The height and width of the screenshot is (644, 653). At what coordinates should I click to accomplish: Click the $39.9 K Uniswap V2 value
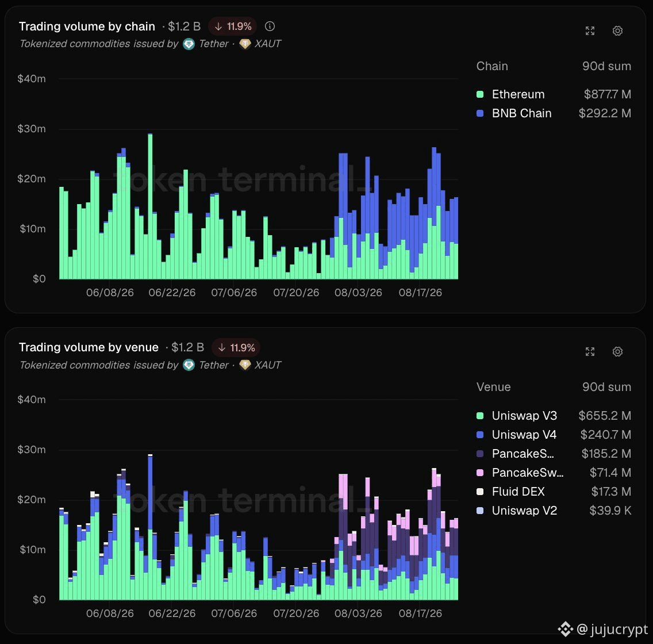pos(610,511)
